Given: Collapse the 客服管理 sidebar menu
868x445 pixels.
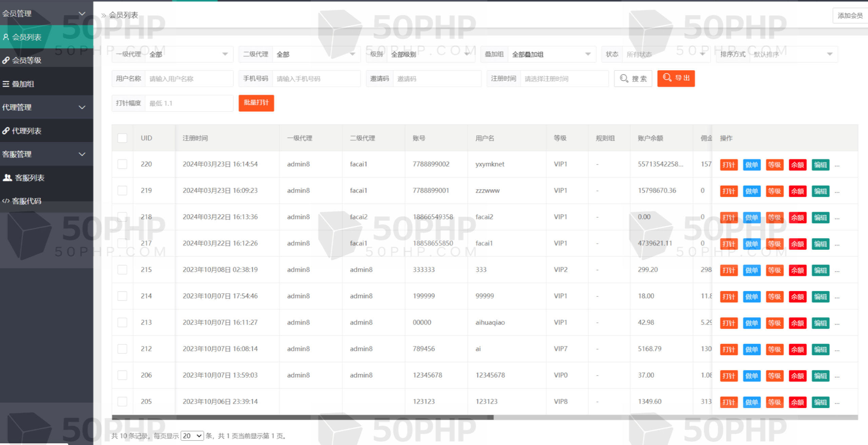Looking at the screenshot, I should 82,154.
